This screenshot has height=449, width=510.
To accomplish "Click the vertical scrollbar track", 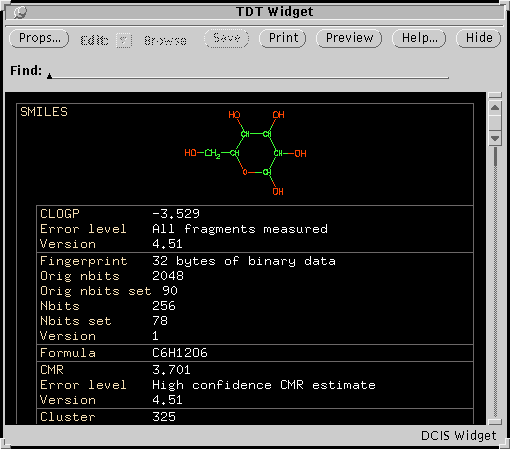I will [496, 282].
